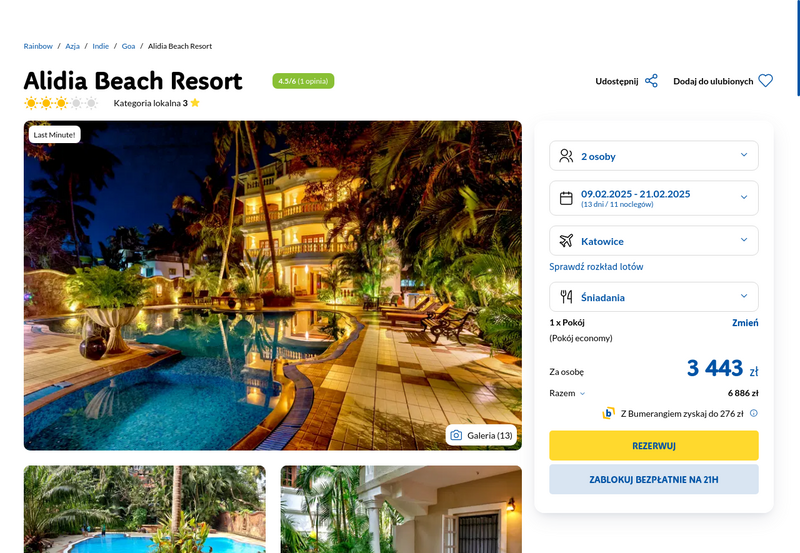
Task: Click the yellow REZERWUJ button
Action: [654, 445]
